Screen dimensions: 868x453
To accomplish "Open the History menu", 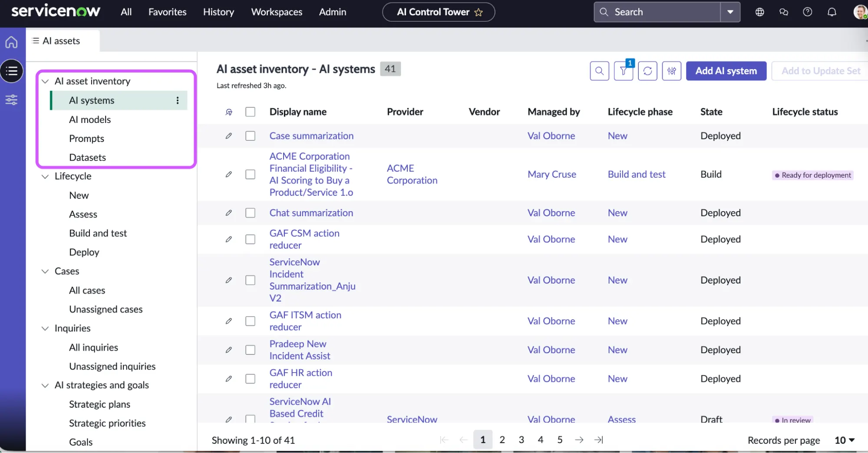I will (x=218, y=12).
